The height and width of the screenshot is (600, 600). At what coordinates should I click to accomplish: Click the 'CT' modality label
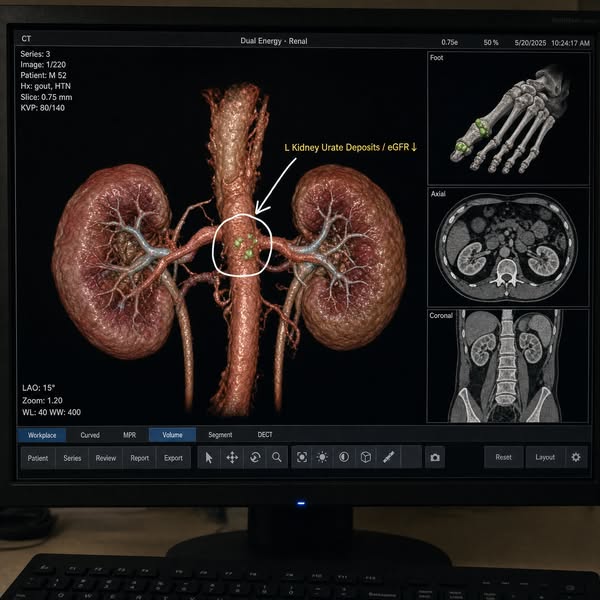[x=26, y=39]
